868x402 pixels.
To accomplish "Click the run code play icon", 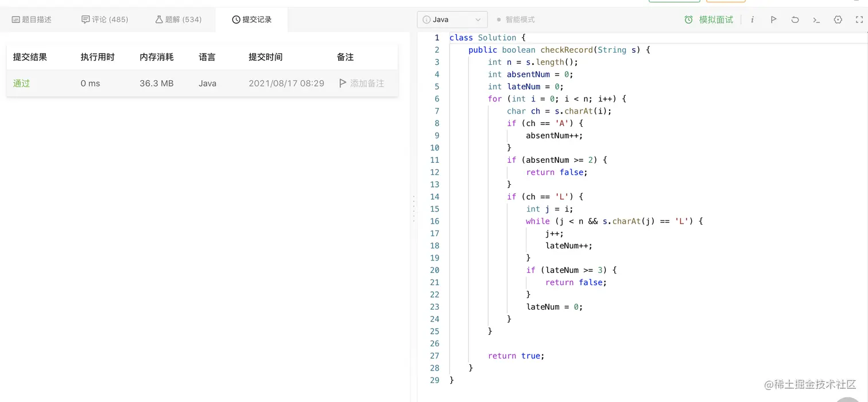I will click(x=774, y=19).
